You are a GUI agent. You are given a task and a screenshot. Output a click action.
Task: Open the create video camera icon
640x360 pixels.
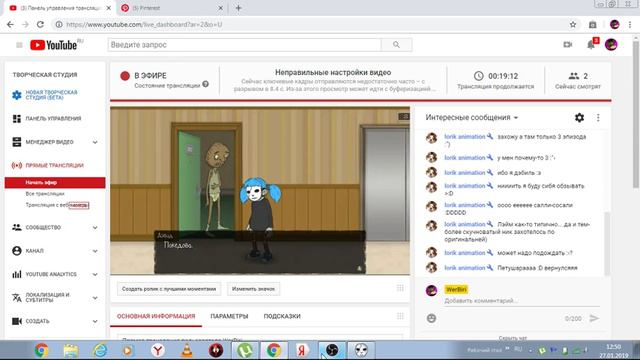click(568, 45)
